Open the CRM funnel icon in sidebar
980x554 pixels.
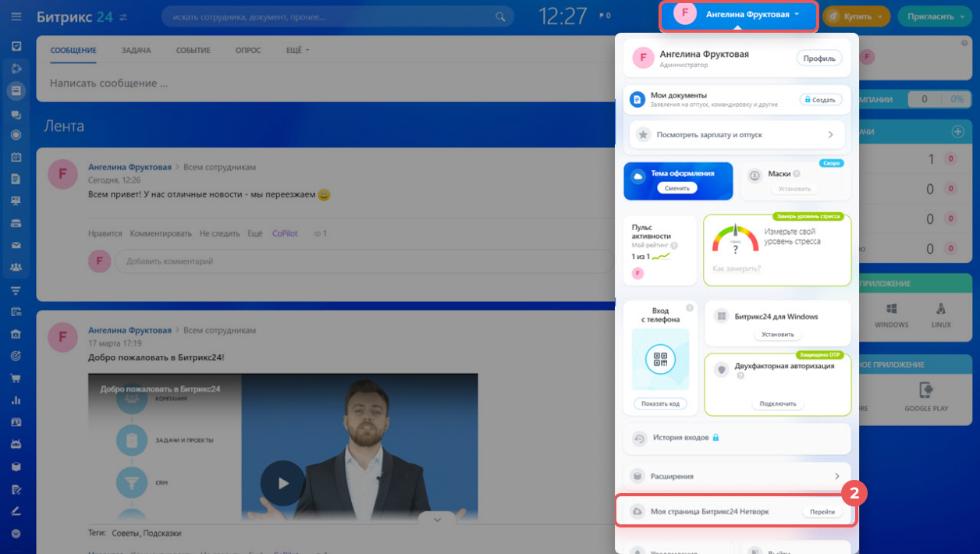[16, 290]
